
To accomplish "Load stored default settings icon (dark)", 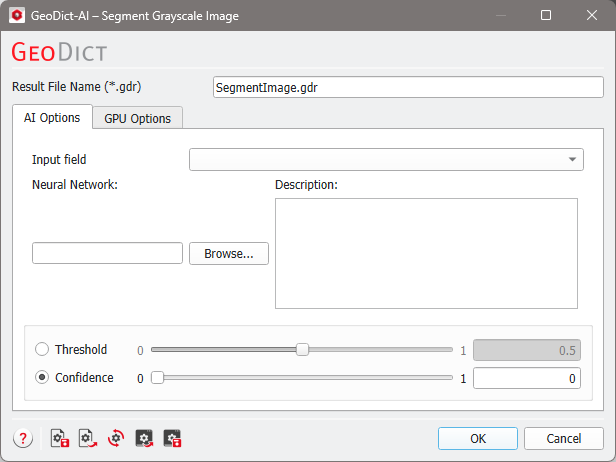I will (x=144, y=438).
